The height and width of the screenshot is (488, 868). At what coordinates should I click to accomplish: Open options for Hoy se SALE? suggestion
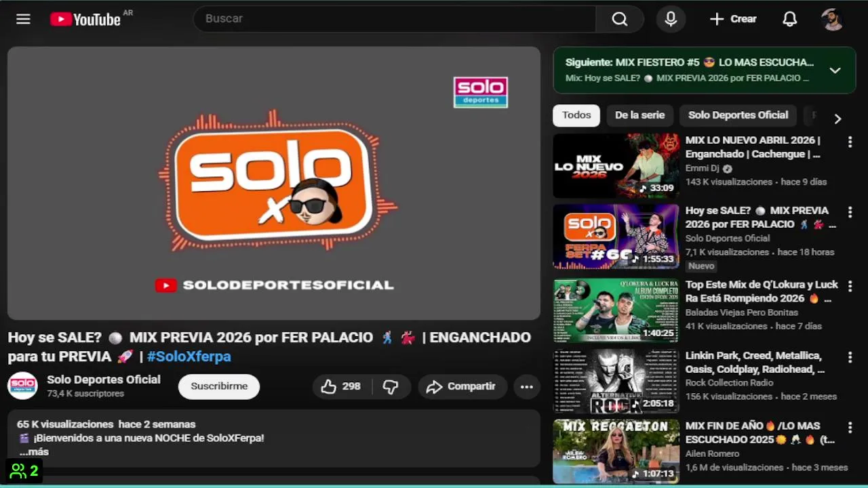point(850,212)
